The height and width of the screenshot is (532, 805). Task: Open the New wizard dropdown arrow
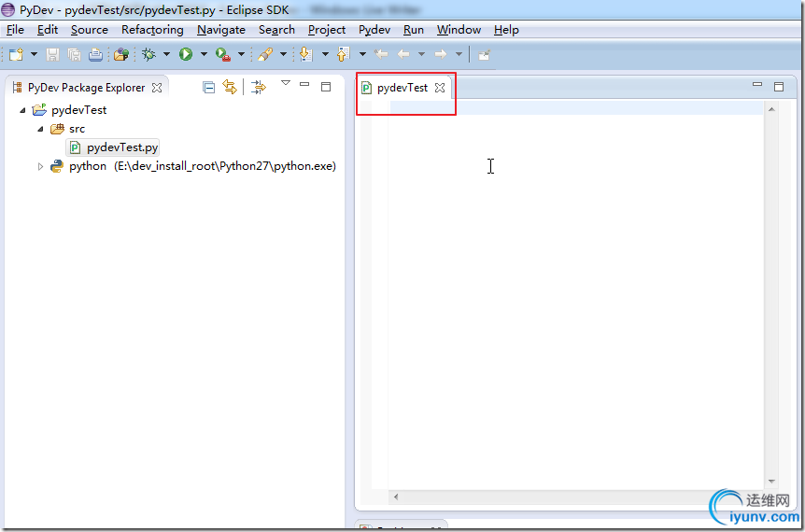[34, 54]
